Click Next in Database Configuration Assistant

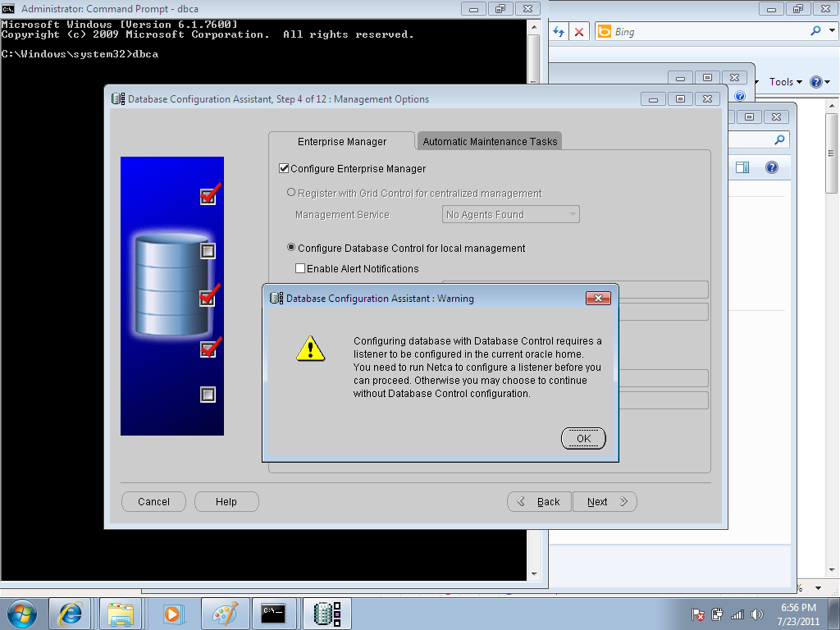point(605,501)
